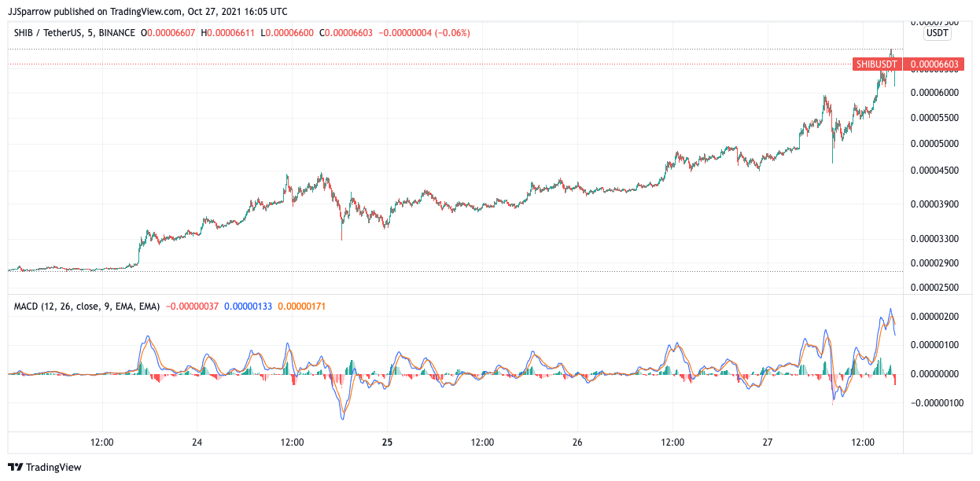Click the date label 26 on time axis
Viewport: 980px width, 481px height.
[577, 442]
